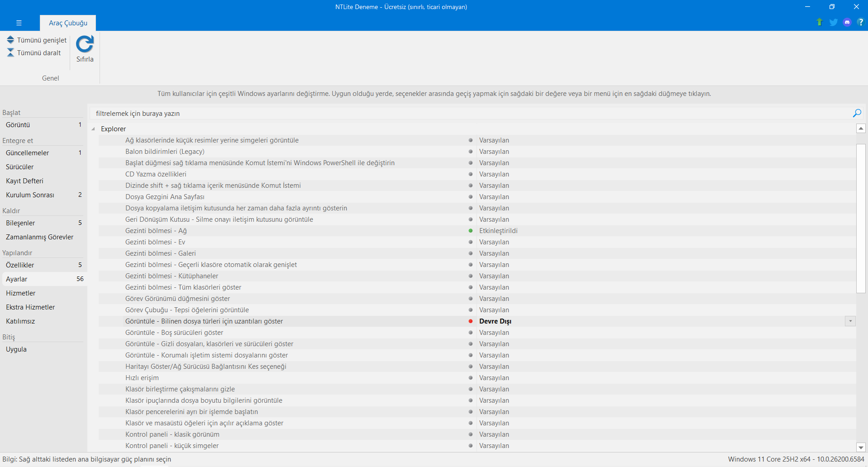Click the scrollbar up arrow

coord(861,129)
